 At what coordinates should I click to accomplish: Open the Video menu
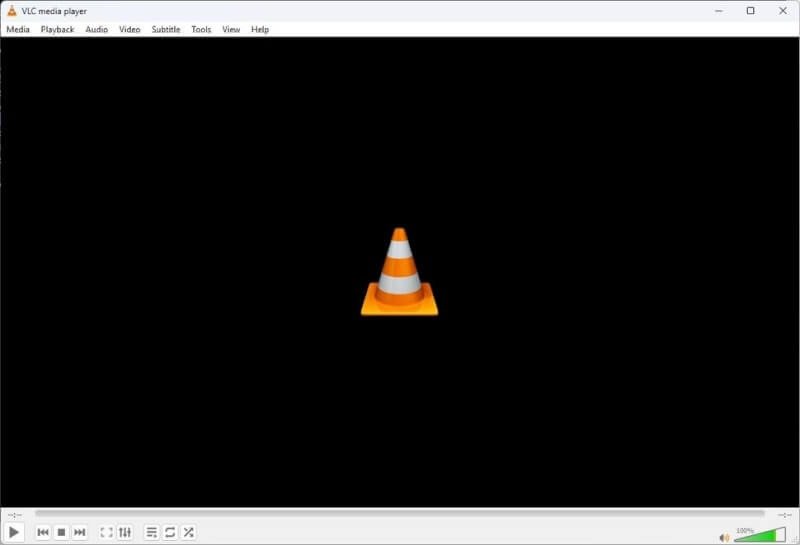pyautogui.click(x=130, y=30)
